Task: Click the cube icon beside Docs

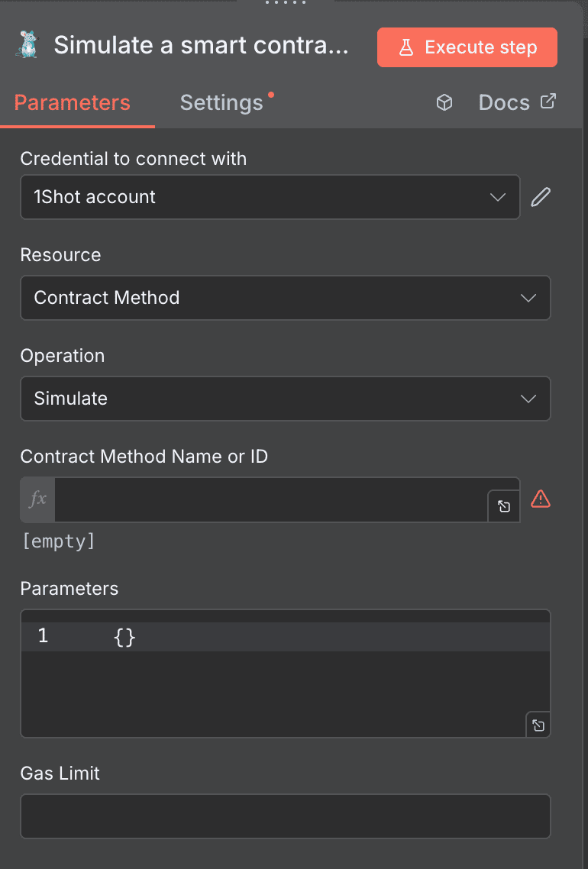Action: (444, 102)
